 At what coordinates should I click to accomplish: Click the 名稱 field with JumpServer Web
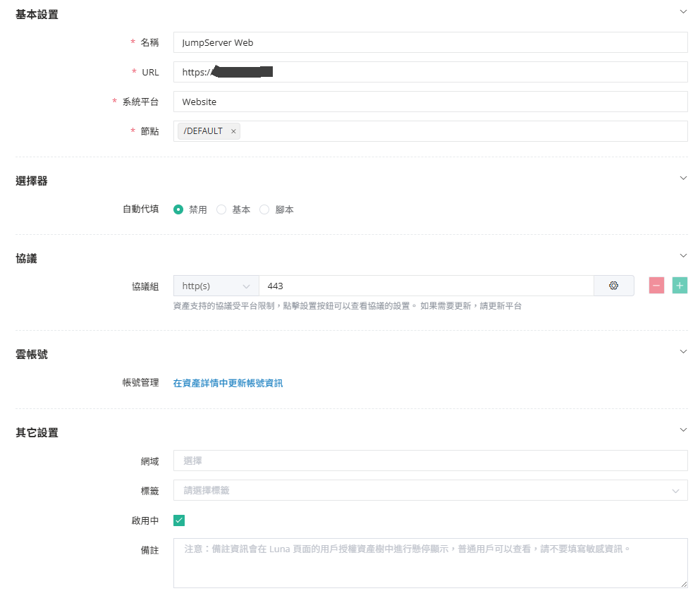[430, 42]
